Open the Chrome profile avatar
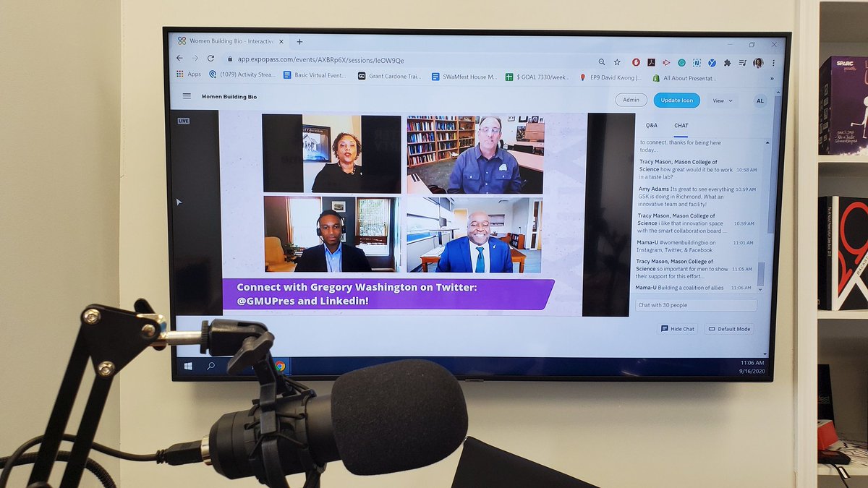868x488 pixels. pos(758,64)
